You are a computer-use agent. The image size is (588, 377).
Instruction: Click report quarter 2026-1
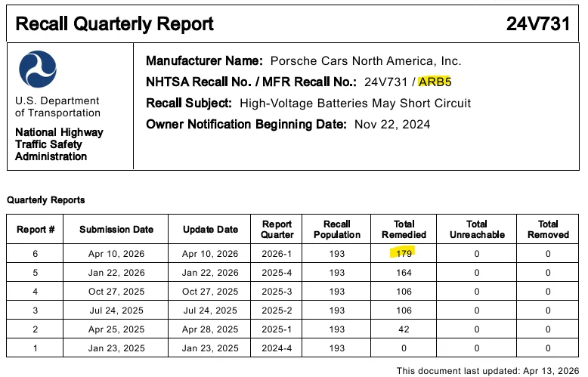click(x=277, y=254)
